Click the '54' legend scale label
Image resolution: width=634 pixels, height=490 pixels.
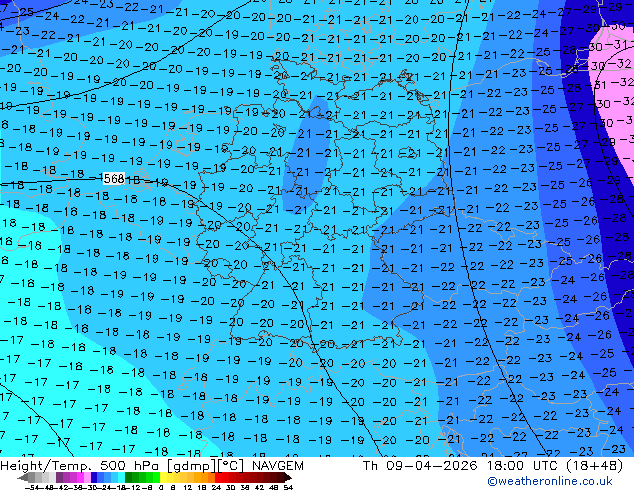pyautogui.click(x=288, y=487)
